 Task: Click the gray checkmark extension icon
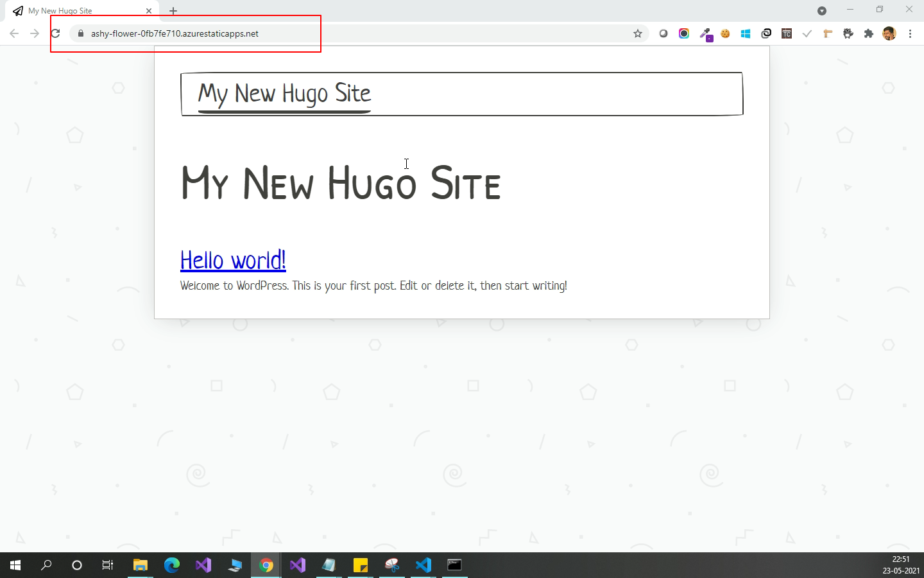tap(807, 33)
